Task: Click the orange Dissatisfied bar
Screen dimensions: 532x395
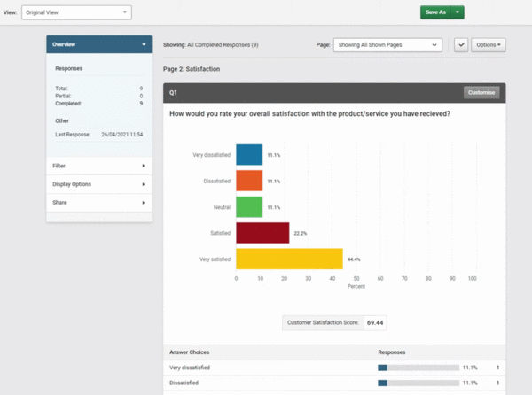Action: (x=249, y=181)
